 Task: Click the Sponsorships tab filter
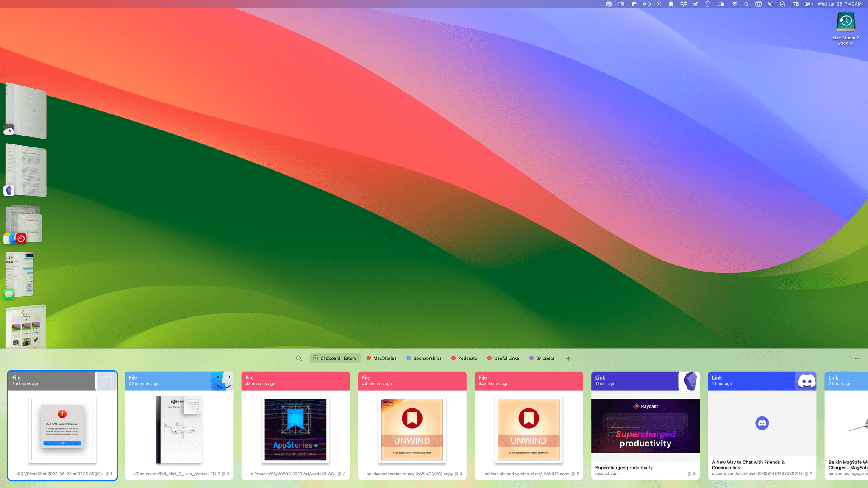point(424,358)
